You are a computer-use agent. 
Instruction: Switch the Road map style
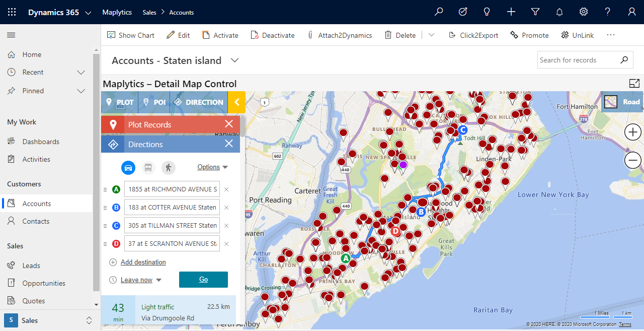point(622,102)
